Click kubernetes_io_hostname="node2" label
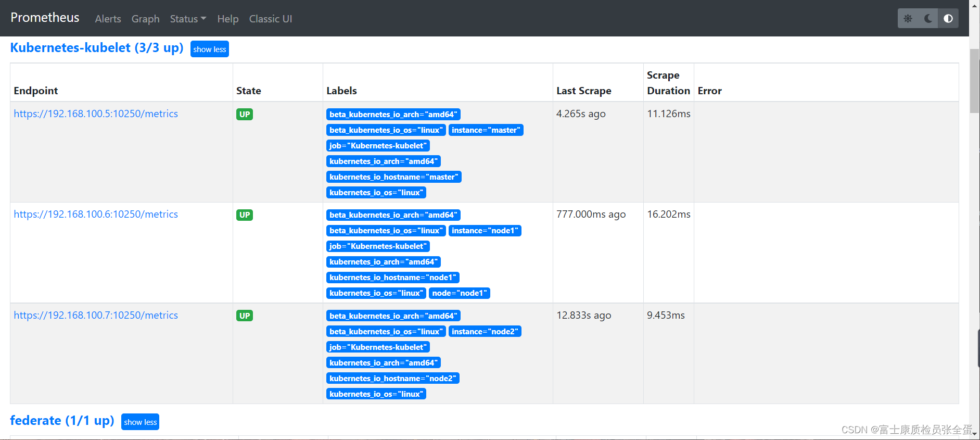Image resolution: width=980 pixels, height=440 pixels. [x=393, y=379]
